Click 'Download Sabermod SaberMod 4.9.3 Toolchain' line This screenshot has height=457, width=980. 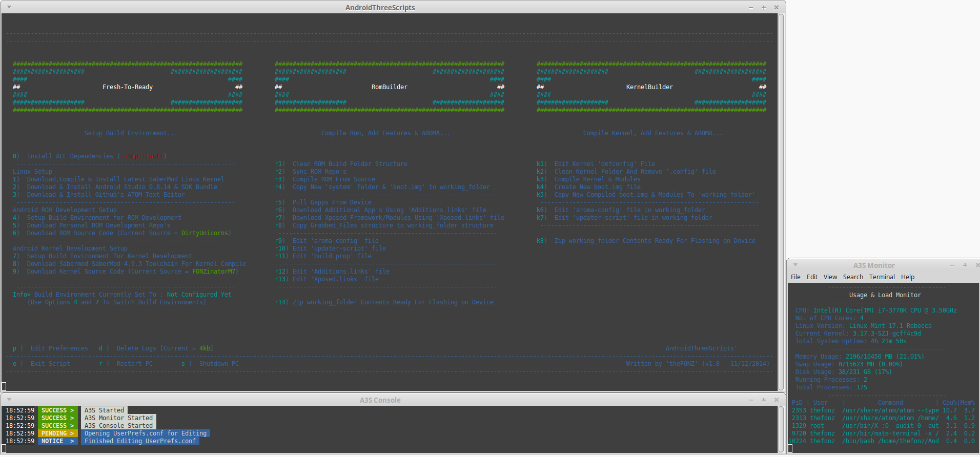pyautogui.click(x=129, y=264)
